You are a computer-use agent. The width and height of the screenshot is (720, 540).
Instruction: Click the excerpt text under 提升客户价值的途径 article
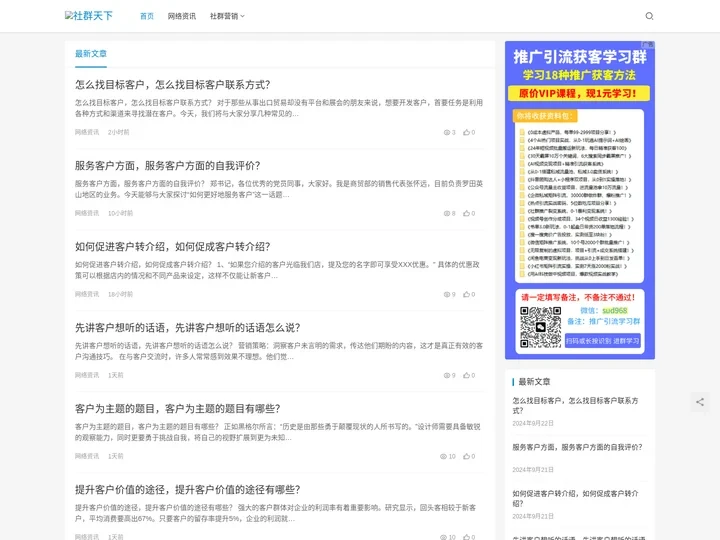pos(276,513)
